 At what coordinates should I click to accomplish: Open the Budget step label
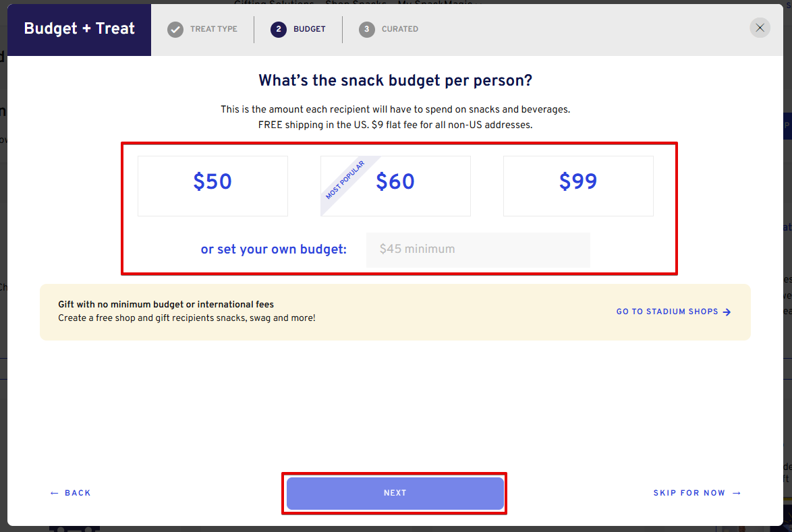pos(310,29)
